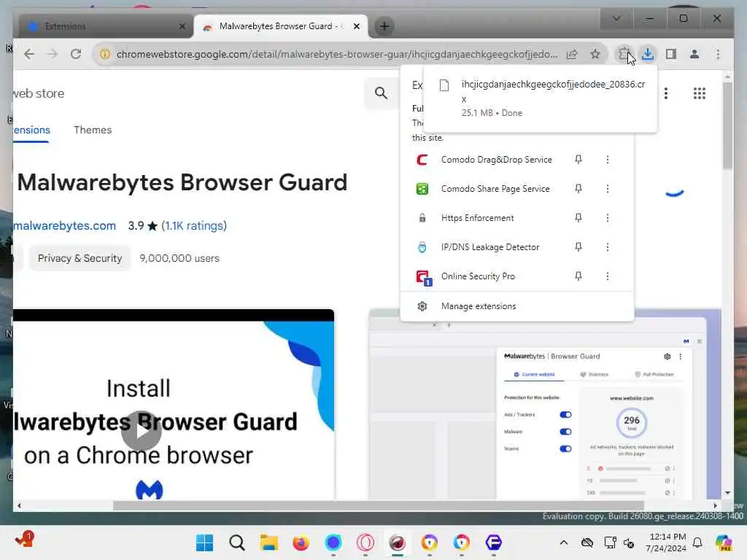Click the IP/DNS Leakage Detector icon

[x=422, y=247]
